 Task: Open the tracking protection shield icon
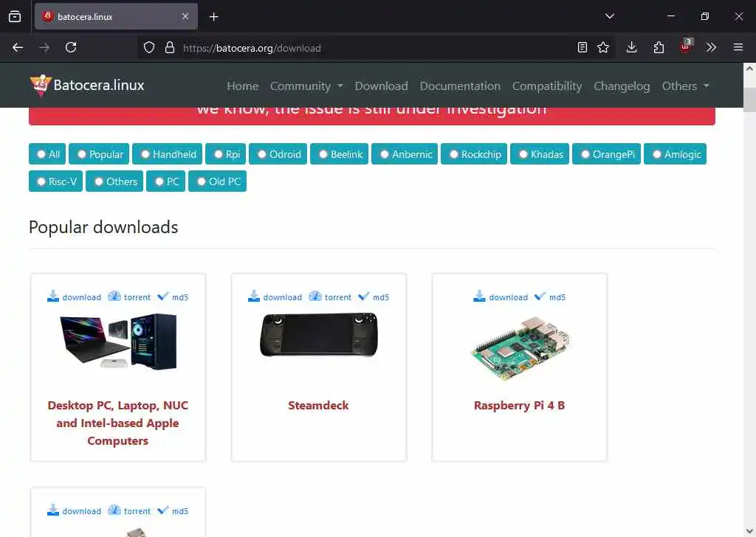pyautogui.click(x=149, y=47)
